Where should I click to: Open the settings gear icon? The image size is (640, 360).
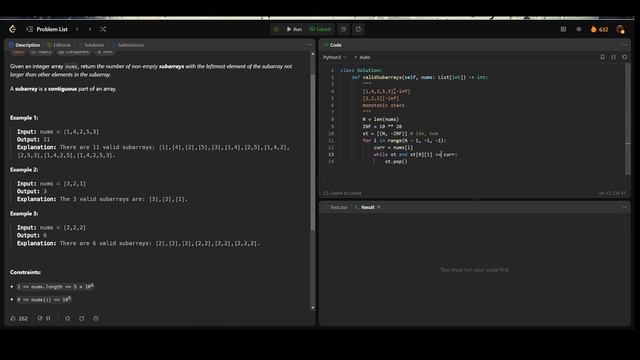[578, 29]
